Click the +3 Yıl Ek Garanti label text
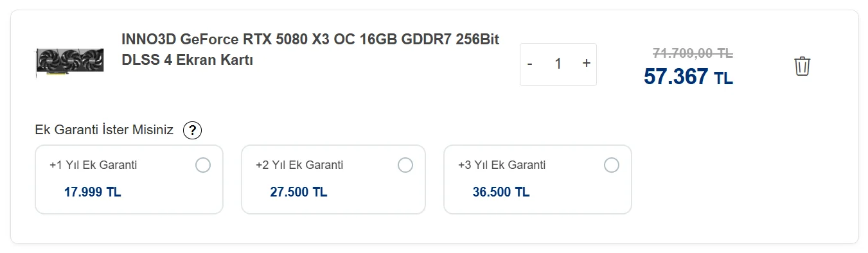 pos(502,165)
